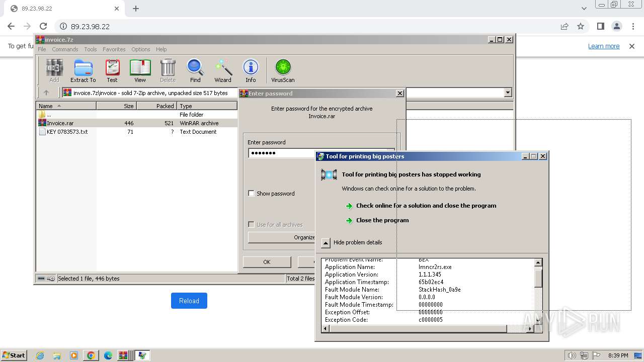Click the Start button

pyautogui.click(x=14, y=355)
